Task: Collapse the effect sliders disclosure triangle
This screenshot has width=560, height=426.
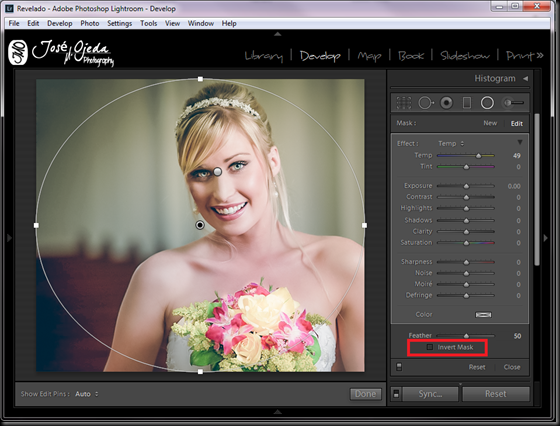Action: pyautogui.click(x=520, y=142)
